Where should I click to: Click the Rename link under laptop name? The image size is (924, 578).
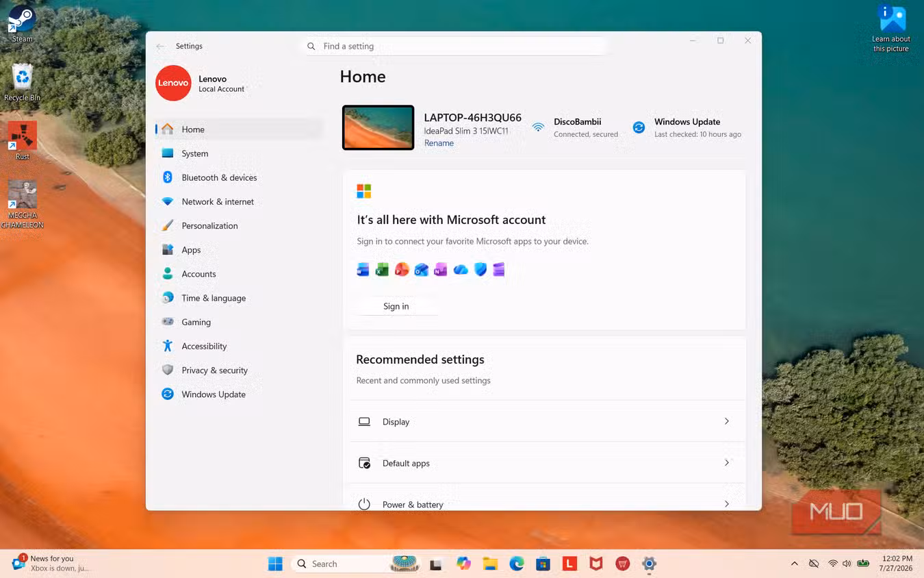point(439,143)
